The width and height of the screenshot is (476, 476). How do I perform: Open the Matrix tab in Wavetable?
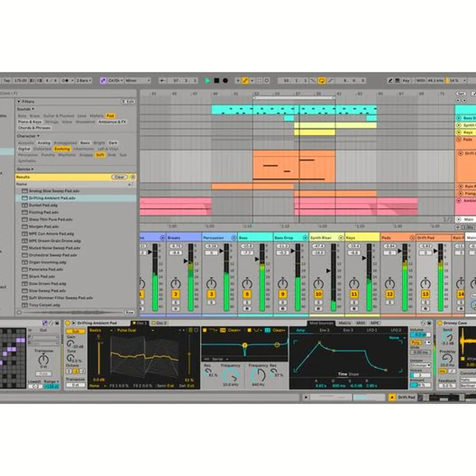(x=344, y=323)
